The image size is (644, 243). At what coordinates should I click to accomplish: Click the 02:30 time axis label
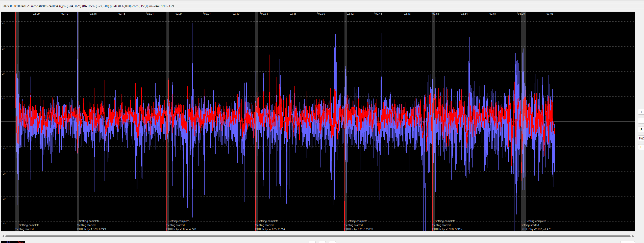tap(236, 14)
